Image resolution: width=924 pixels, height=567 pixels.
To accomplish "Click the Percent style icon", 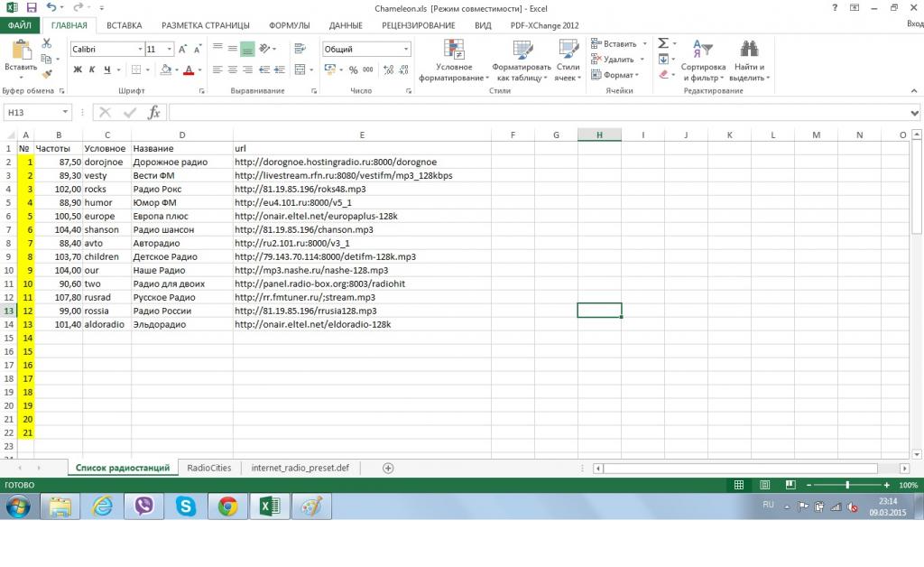I will 354,70.
